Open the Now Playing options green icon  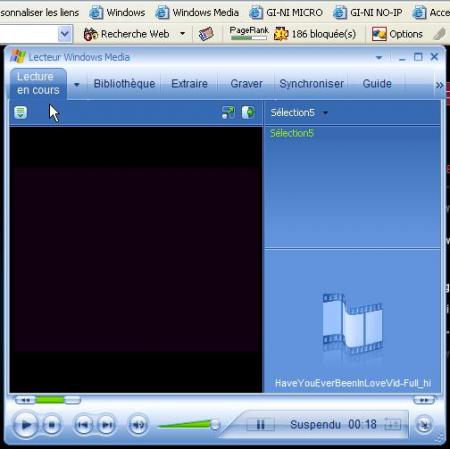pyautogui.click(x=21, y=112)
